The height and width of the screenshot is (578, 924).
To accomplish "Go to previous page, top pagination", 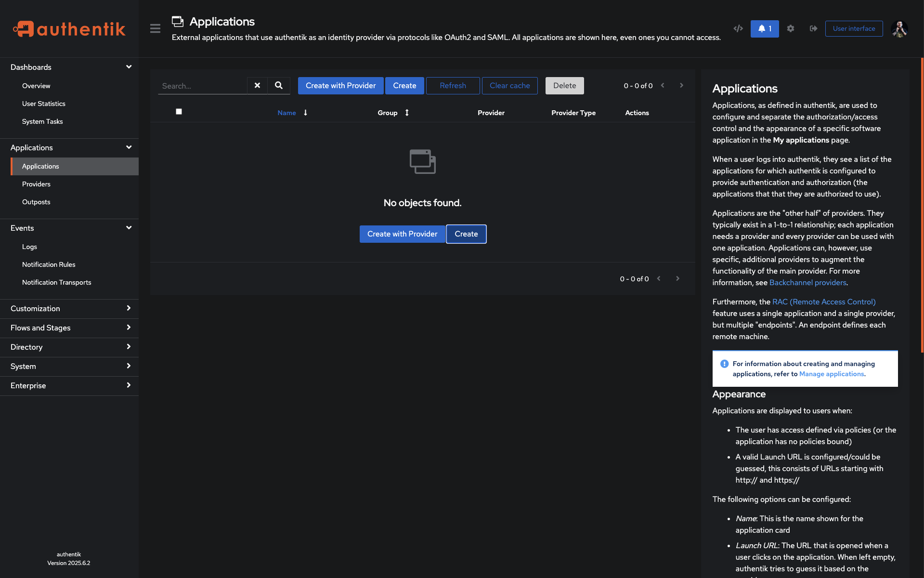I will [663, 85].
